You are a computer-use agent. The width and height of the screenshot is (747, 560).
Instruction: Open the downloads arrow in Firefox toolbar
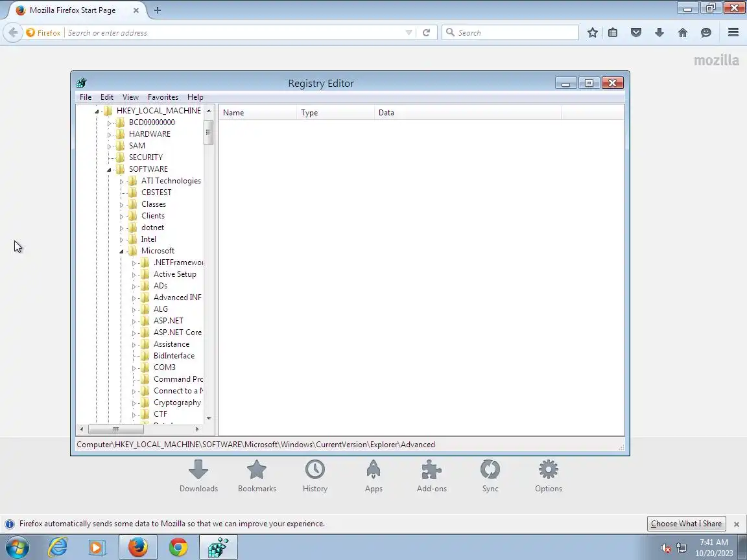[659, 32]
